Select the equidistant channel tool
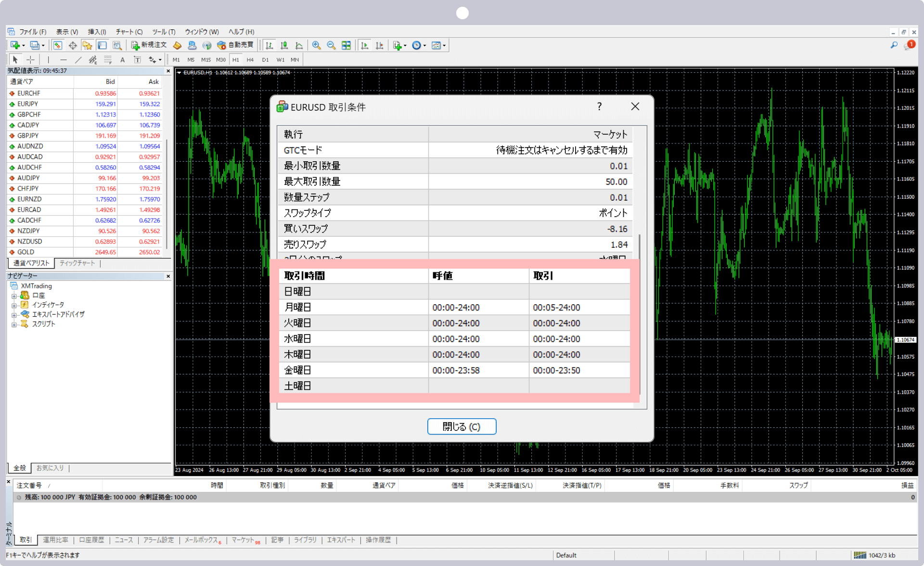Screen dimensions: 924x566 [x=93, y=60]
